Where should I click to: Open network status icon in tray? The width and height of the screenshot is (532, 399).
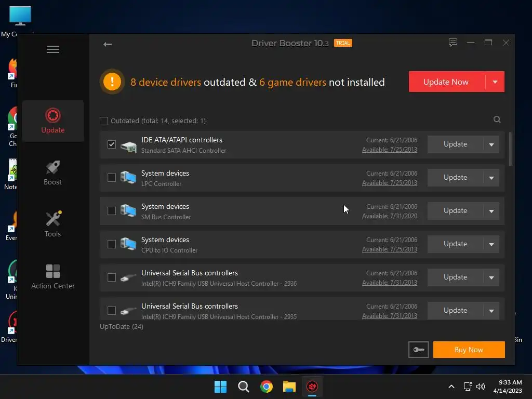(468, 387)
